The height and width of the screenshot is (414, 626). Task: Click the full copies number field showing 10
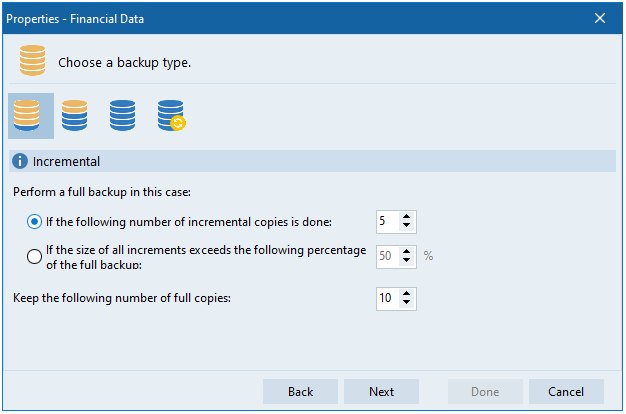(x=387, y=298)
